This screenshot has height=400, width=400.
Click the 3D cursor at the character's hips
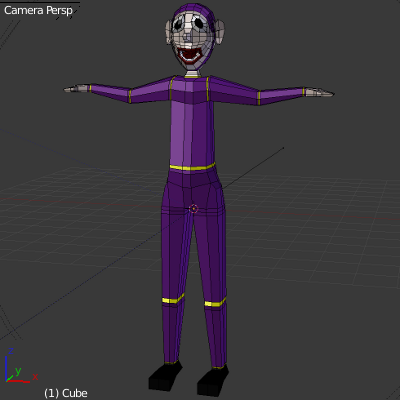click(193, 209)
